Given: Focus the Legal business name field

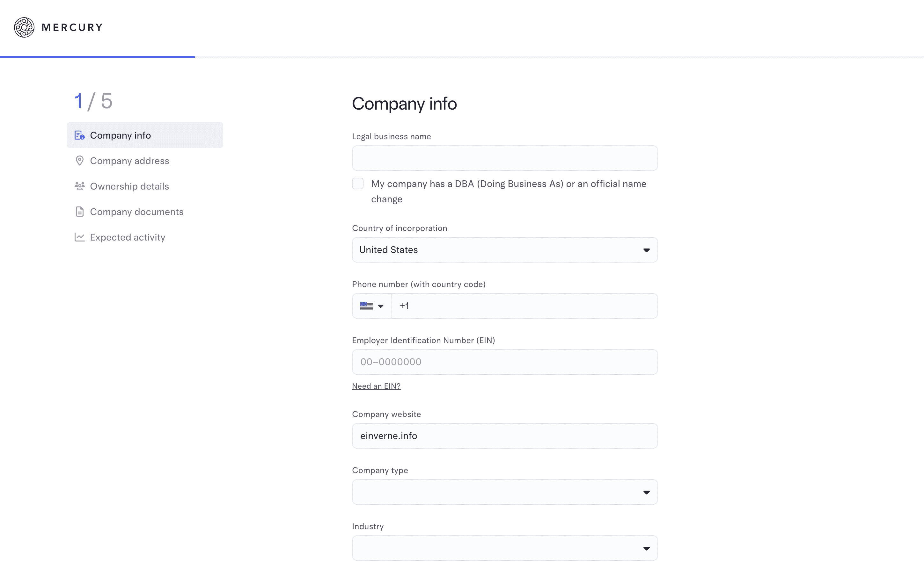Looking at the screenshot, I should point(504,158).
